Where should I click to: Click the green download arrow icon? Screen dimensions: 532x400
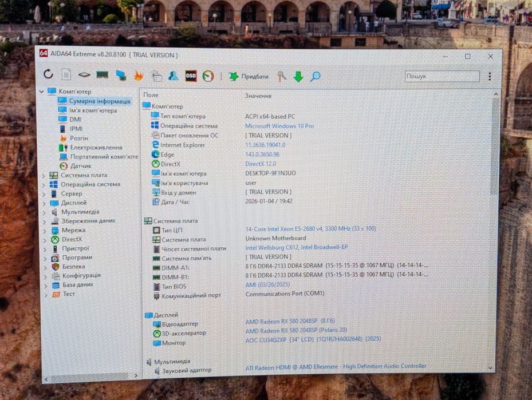pos(298,77)
